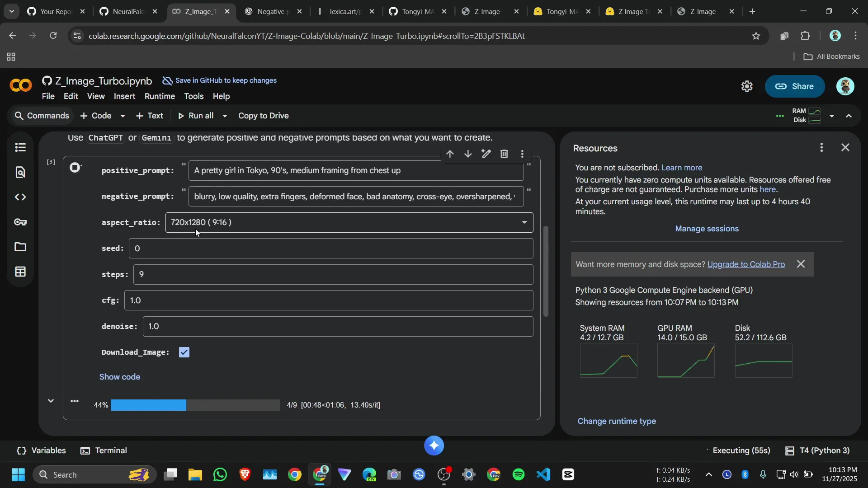Viewport: 868px width, 488px height.
Task: Collapse the cell output with chevron
Action: 51,401
